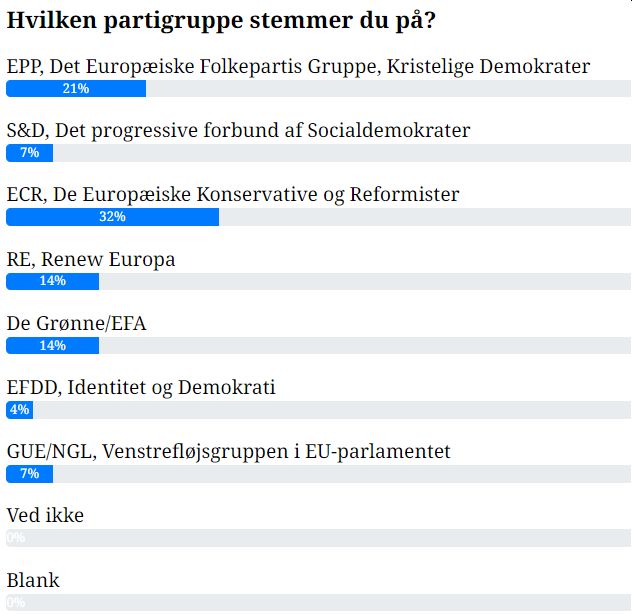The image size is (632, 615).
Task: Choose the ECR Konservative og Reformister label
Action: pos(233,195)
